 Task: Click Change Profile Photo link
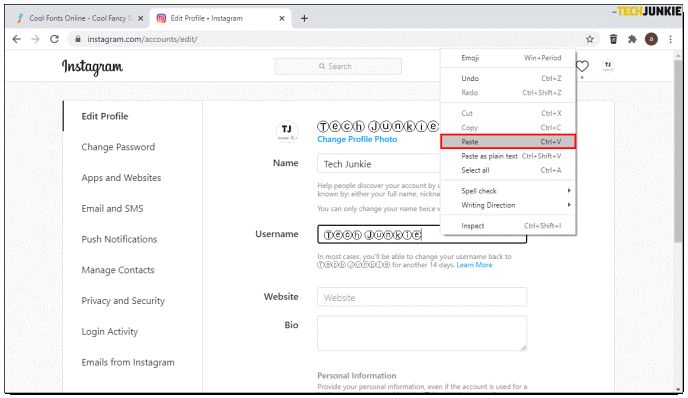(357, 139)
